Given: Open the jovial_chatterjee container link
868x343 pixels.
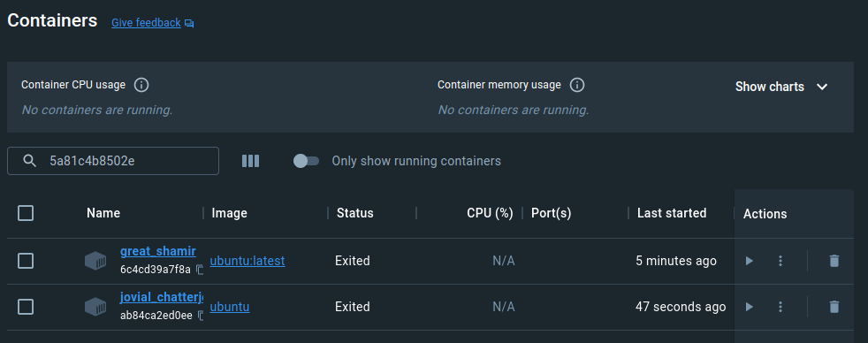Looking at the screenshot, I should pos(162,298).
